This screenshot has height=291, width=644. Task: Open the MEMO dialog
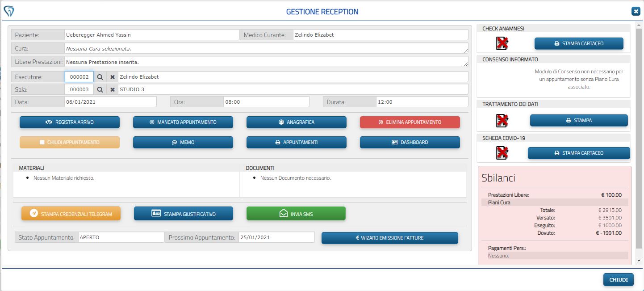(183, 142)
